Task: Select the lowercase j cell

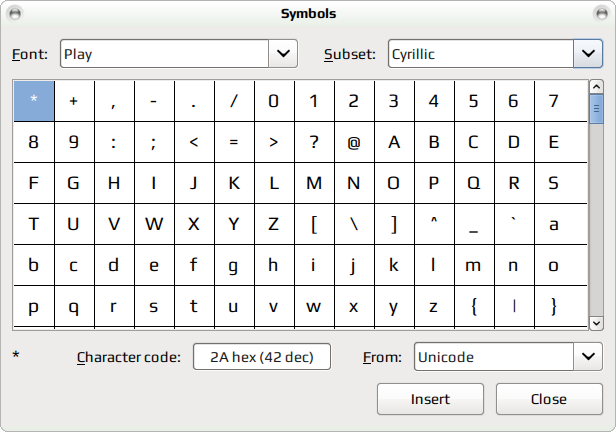Action: click(x=354, y=265)
